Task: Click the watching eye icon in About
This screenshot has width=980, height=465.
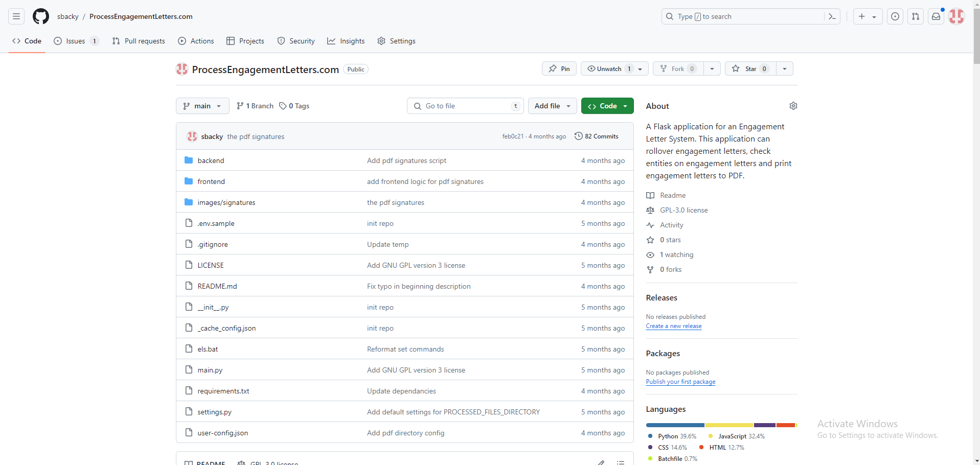Action: [650, 254]
